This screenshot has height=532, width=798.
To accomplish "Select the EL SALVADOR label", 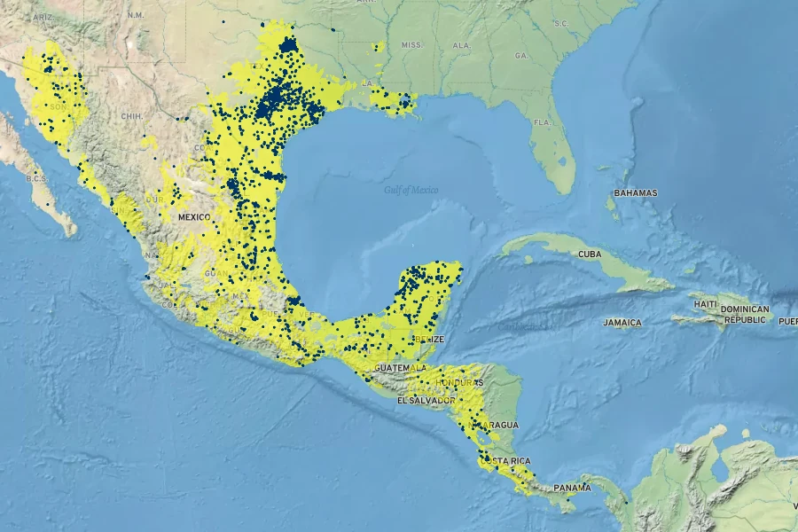I will pos(425,401).
